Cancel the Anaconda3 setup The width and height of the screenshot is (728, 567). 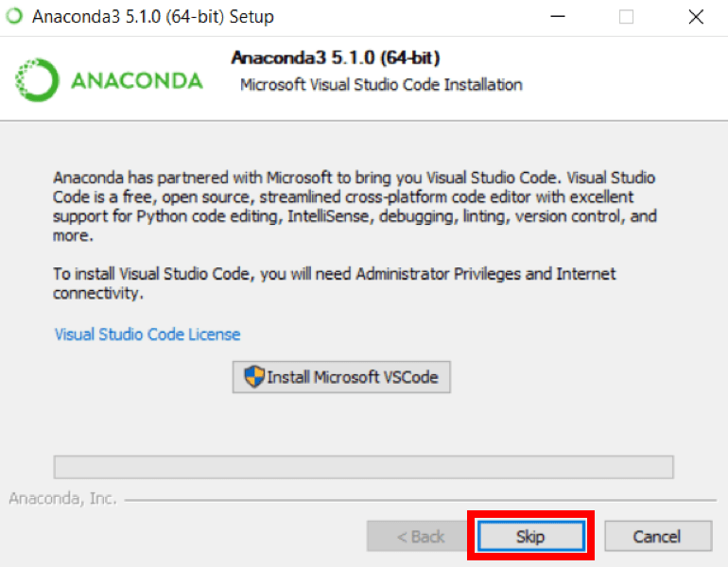point(657,536)
